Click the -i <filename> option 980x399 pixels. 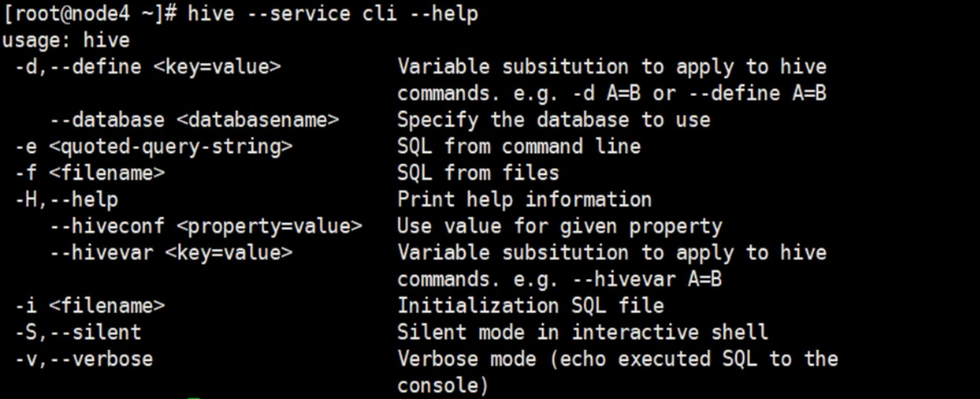point(89,306)
